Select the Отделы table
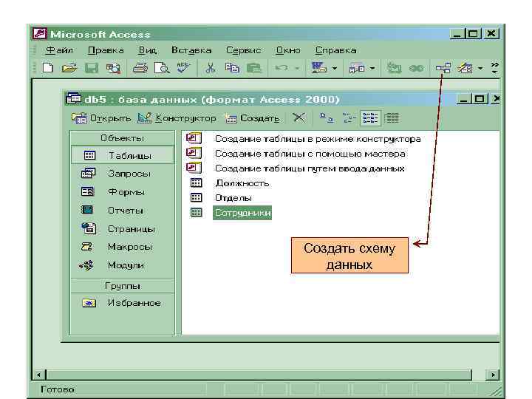The image size is (532, 399). click(x=233, y=198)
